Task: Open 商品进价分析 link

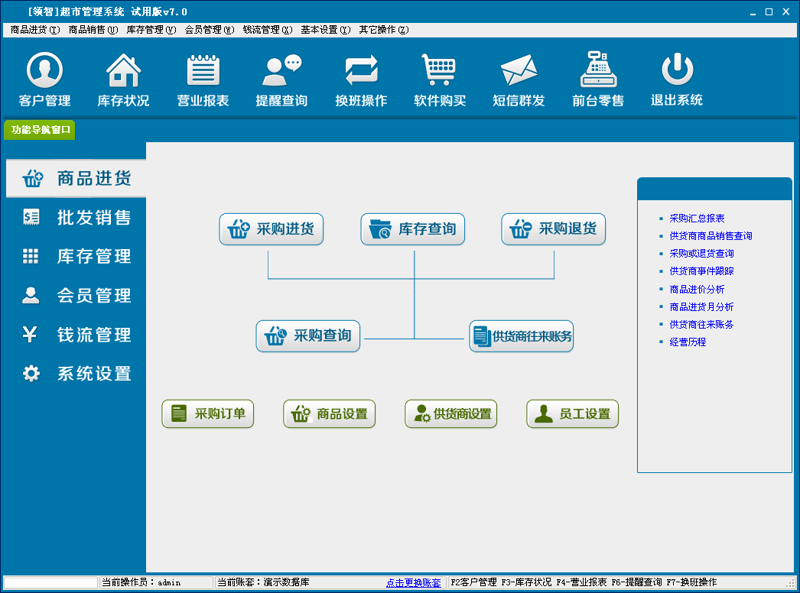Action: pos(697,289)
